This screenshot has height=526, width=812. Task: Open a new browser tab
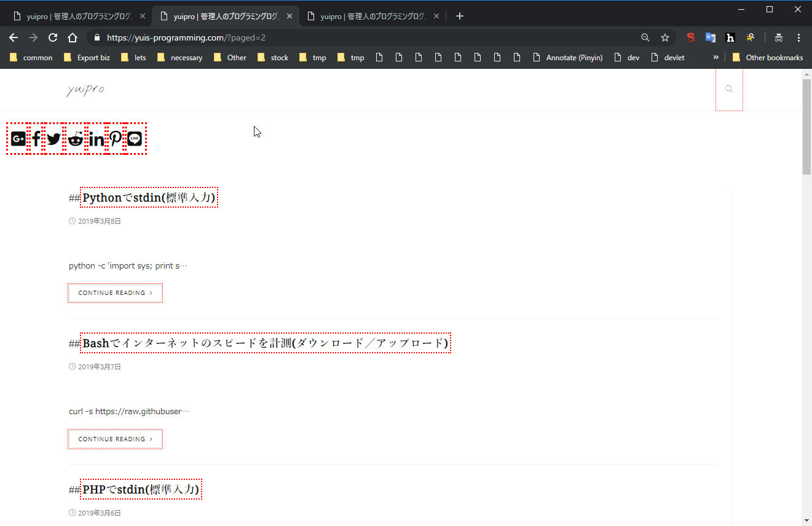[460, 16]
